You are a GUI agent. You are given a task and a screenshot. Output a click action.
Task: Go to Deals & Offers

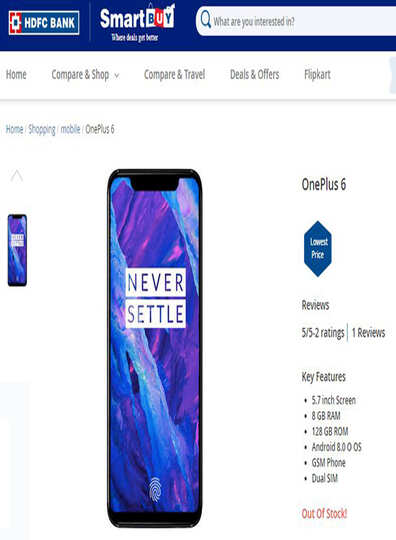coord(255,74)
